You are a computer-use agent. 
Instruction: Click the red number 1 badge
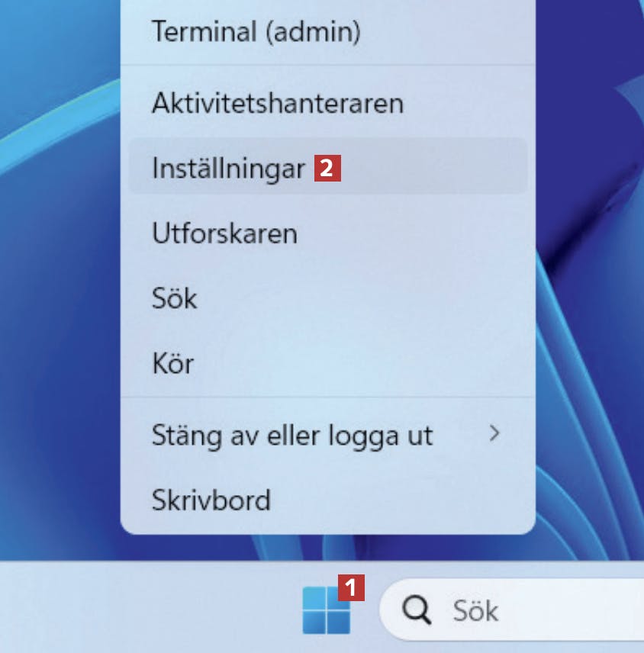click(x=351, y=587)
